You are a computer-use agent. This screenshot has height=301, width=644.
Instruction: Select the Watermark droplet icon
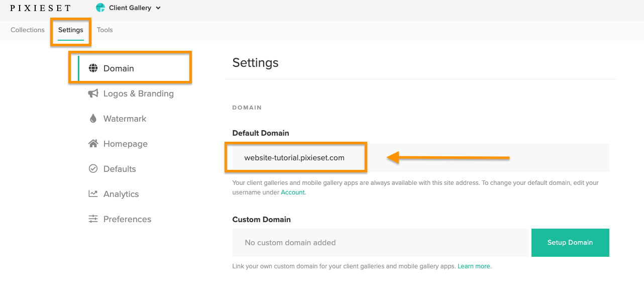[x=93, y=119]
